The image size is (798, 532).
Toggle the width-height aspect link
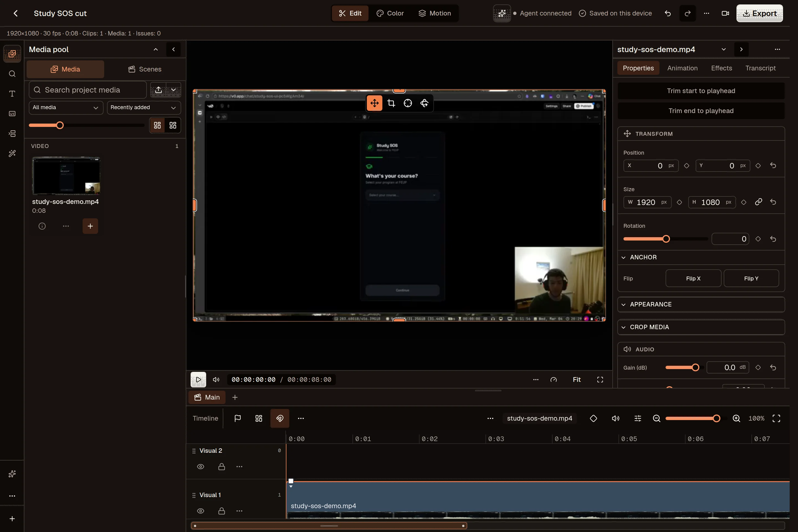759,202
